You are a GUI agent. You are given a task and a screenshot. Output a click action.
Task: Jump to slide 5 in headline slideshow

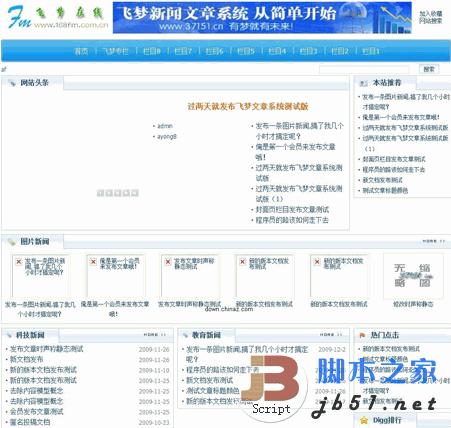pos(134,193)
